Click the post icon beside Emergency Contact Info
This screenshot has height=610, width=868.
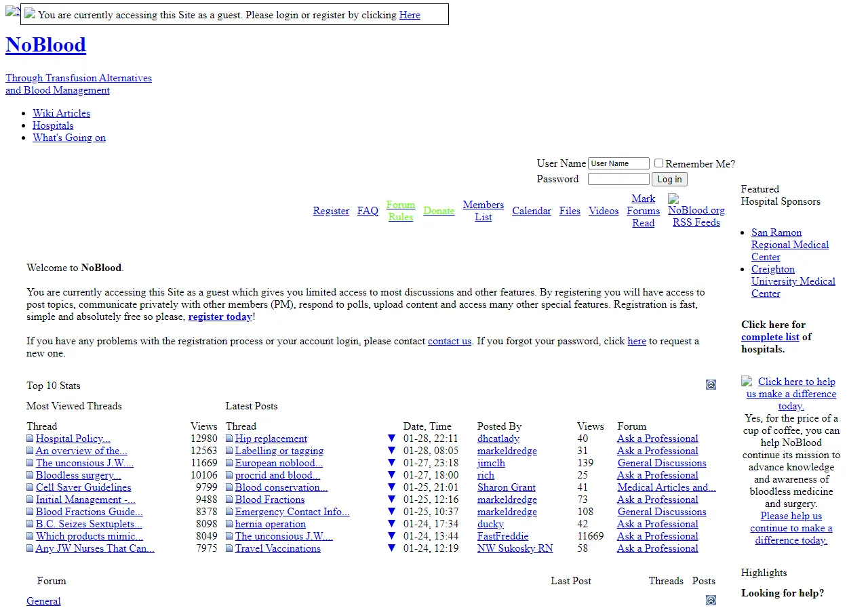[229, 512]
